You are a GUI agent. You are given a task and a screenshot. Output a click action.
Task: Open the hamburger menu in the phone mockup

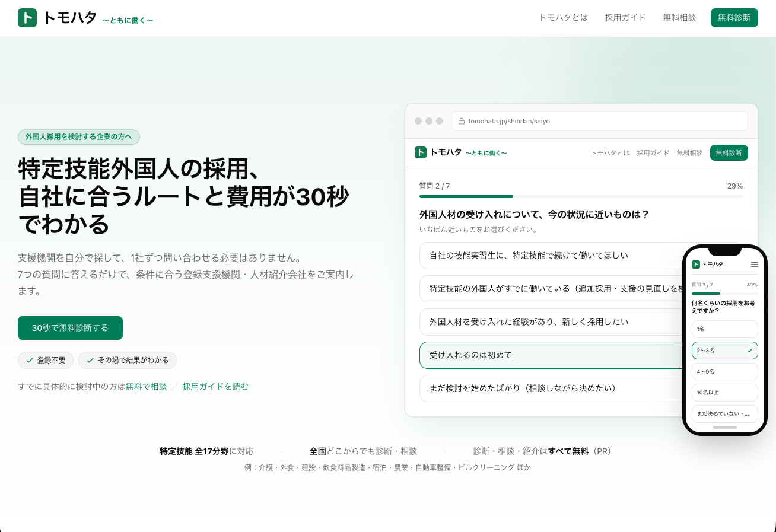tap(754, 264)
